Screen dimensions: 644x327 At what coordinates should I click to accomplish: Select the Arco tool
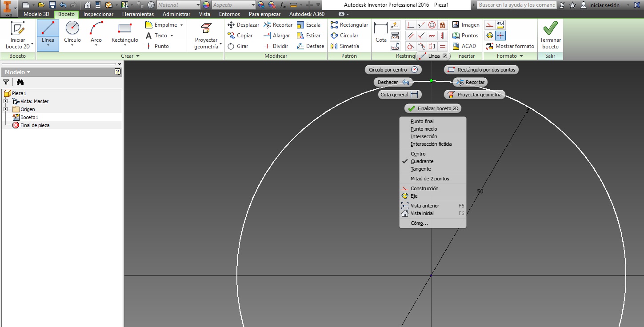pyautogui.click(x=96, y=35)
